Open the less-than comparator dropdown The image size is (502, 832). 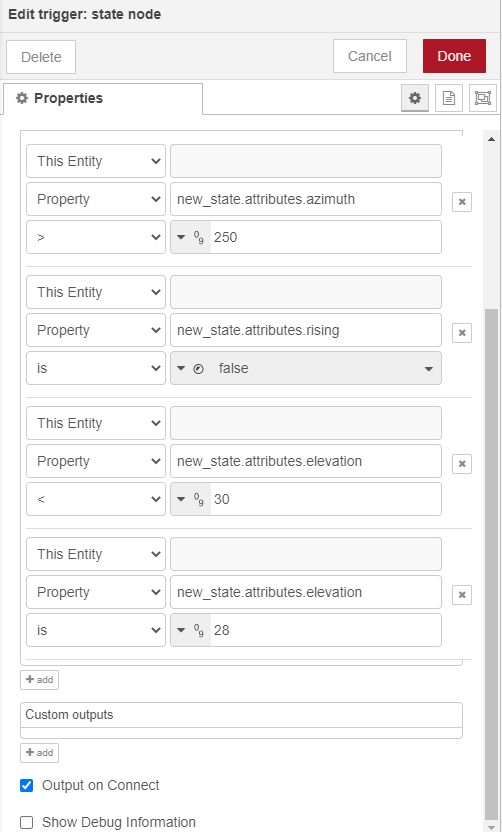click(x=96, y=499)
